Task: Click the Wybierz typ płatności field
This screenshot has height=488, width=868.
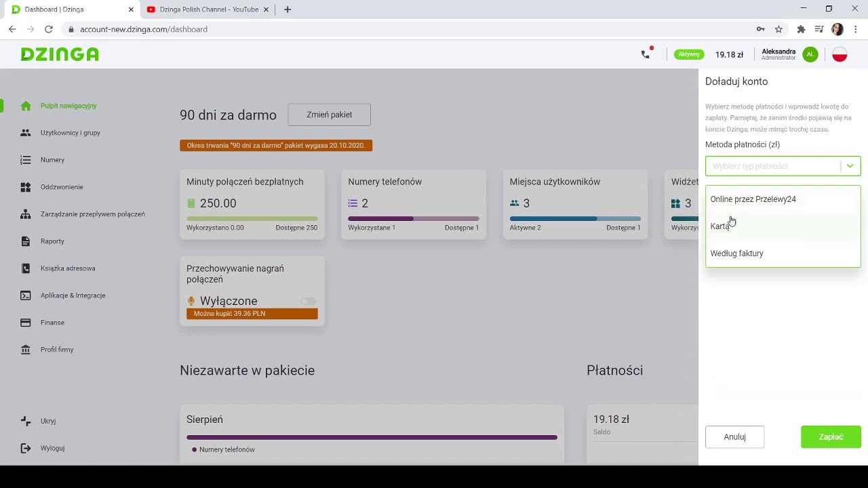Action: tap(783, 166)
